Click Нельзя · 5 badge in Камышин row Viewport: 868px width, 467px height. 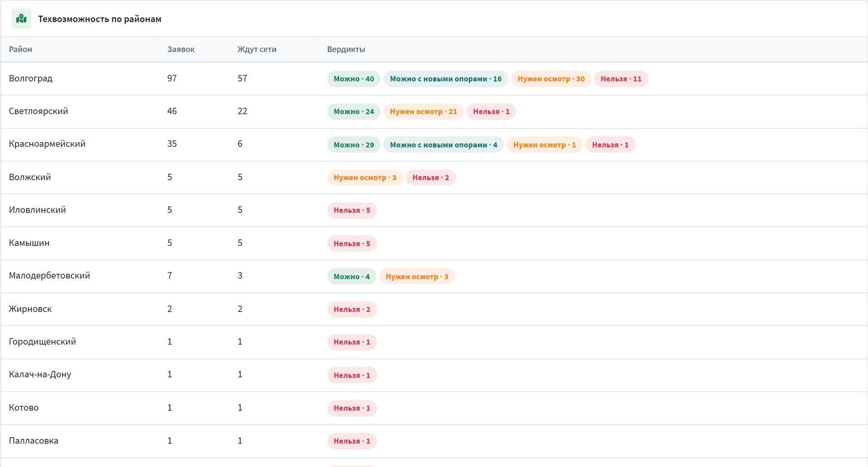352,244
